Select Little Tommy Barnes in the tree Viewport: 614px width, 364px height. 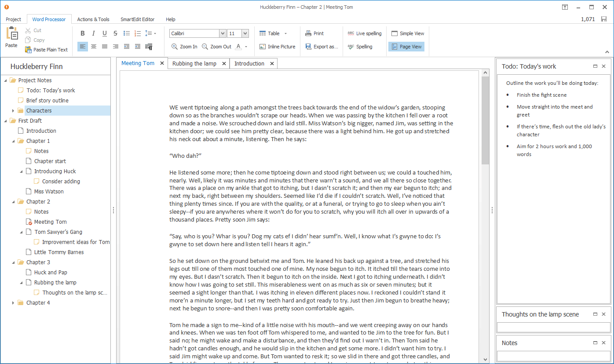tap(59, 252)
